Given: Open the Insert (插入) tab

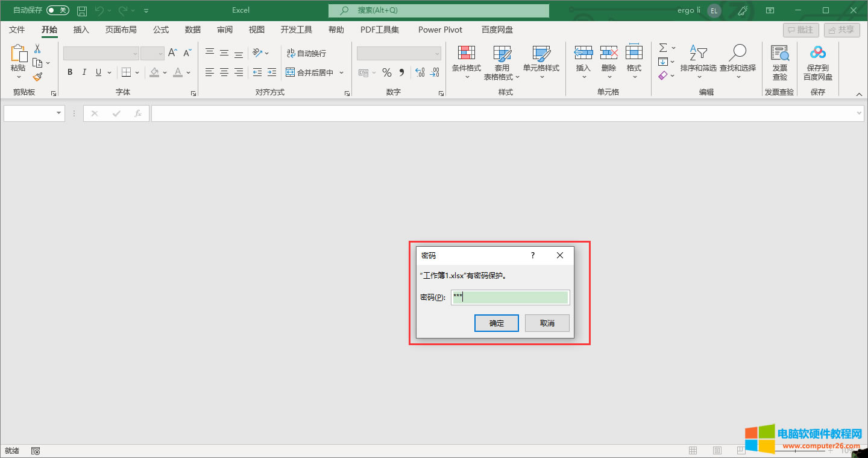Looking at the screenshot, I should (81, 30).
